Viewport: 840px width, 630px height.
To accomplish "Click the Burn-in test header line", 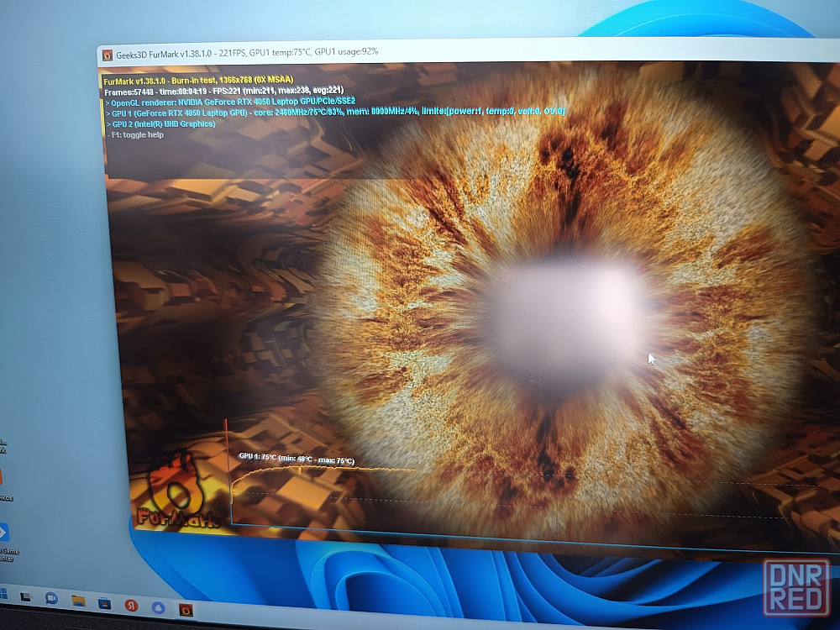I will point(198,81).
